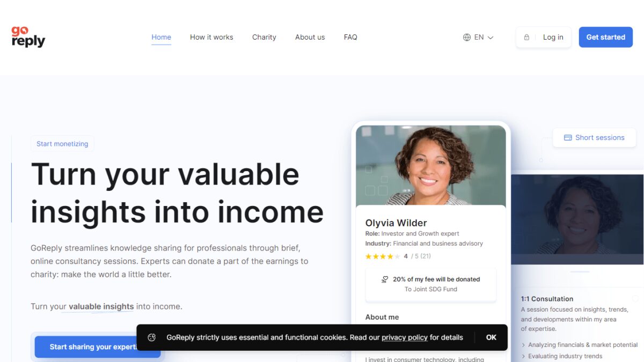Viewport: 644px width, 362px height.
Task: Click Olyvia Wilder's profile photo
Action: click(x=430, y=166)
